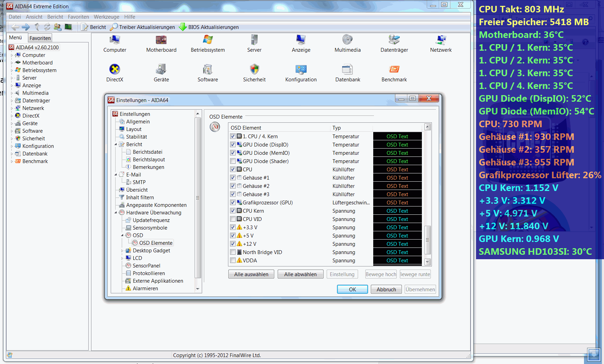Enable the VDDA checkbox

(233, 260)
